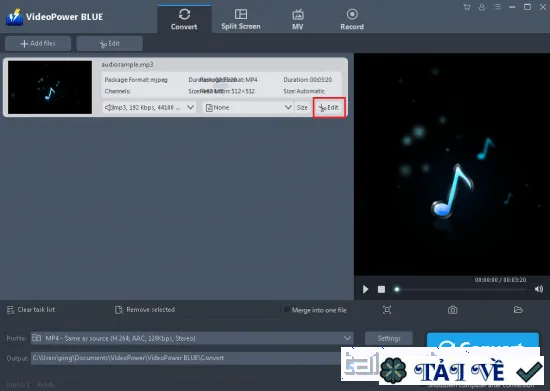Click Remove selected

(x=145, y=310)
